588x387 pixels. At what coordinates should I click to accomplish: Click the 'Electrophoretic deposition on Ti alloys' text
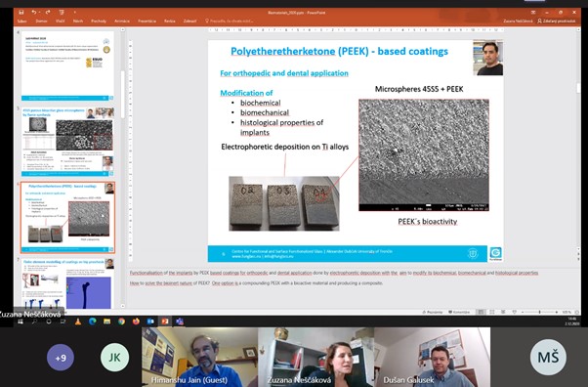click(284, 147)
